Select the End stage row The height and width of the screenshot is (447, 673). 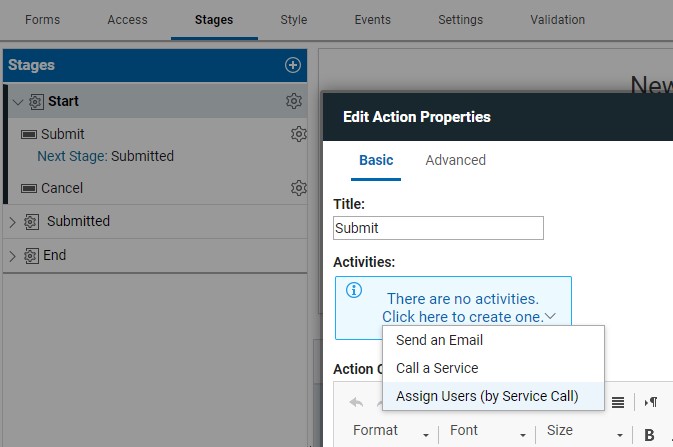click(155, 255)
